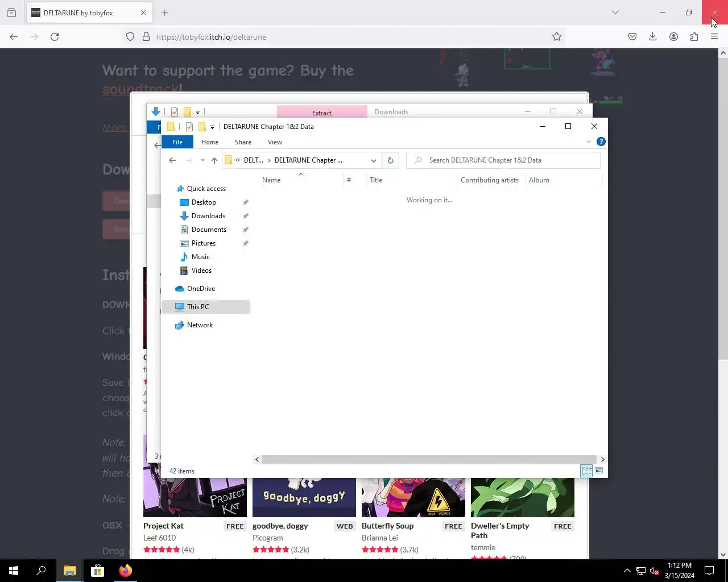Open Customize Quick Access Toolbar dropdown

tap(212, 127)
